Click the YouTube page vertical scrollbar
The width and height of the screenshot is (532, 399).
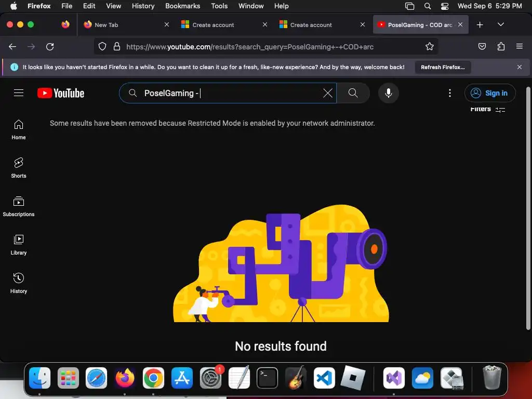pyautogui.click(x=528, y=208)
